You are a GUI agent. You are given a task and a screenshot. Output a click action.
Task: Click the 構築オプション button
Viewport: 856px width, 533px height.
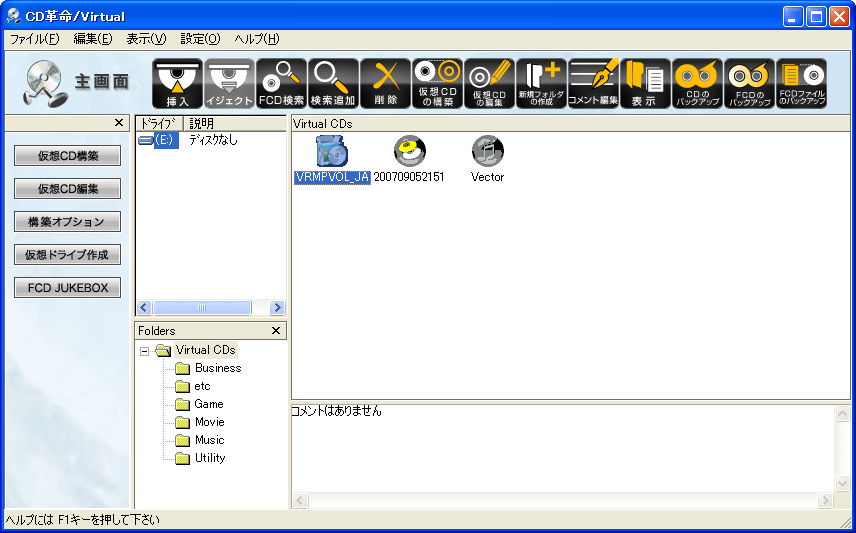tap(68, 222)
